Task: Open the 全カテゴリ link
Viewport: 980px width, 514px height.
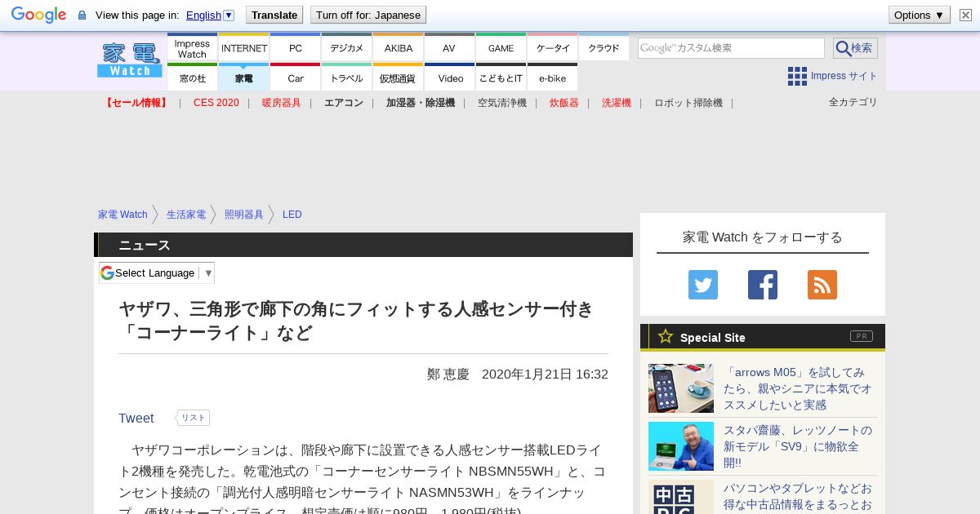Action: (x=853, y=102)
